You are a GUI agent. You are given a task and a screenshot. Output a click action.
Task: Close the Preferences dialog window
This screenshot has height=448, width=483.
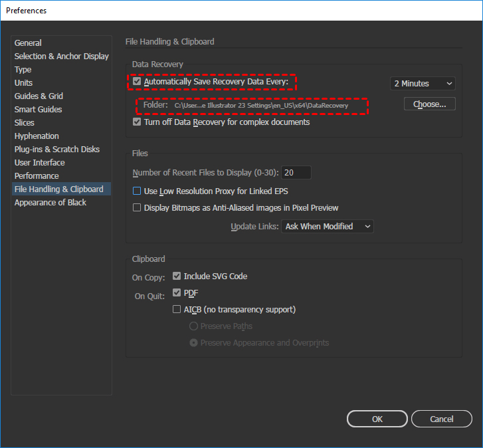pyautogui.click(x=467, y=11)
